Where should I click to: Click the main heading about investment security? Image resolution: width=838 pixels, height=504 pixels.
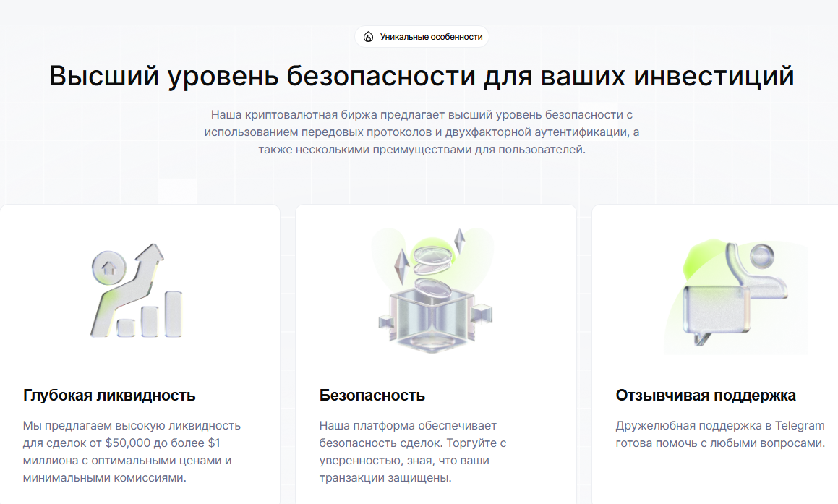point(422,77)
